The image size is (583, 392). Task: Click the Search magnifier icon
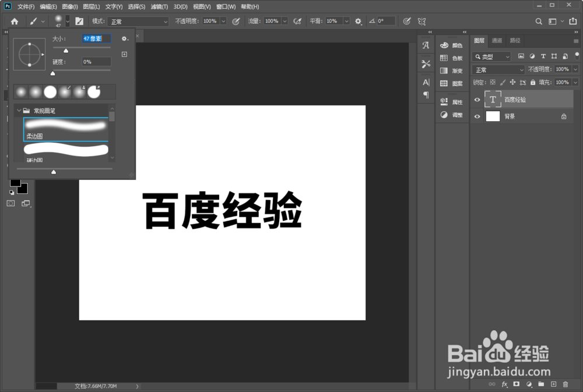pyautogui.click(x=539, y=21)
